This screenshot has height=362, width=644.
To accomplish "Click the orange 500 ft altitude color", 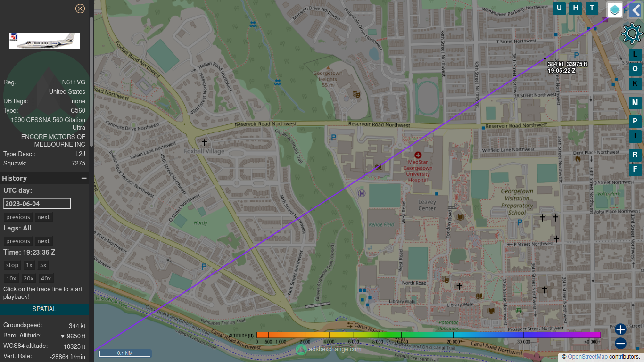I will point(269,335).
